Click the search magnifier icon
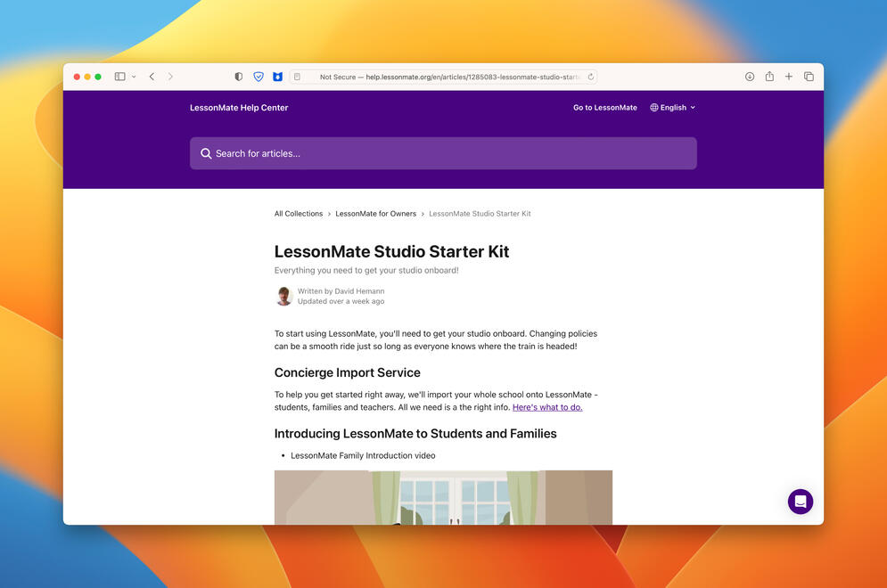The width and height of the screenshot is (887, 588). pyautogui.click(x=206, y=153)
